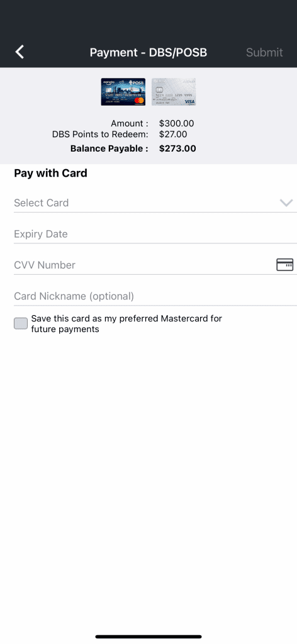
Task: Expand the chevron next to Select Card
Action: point(286,203)
